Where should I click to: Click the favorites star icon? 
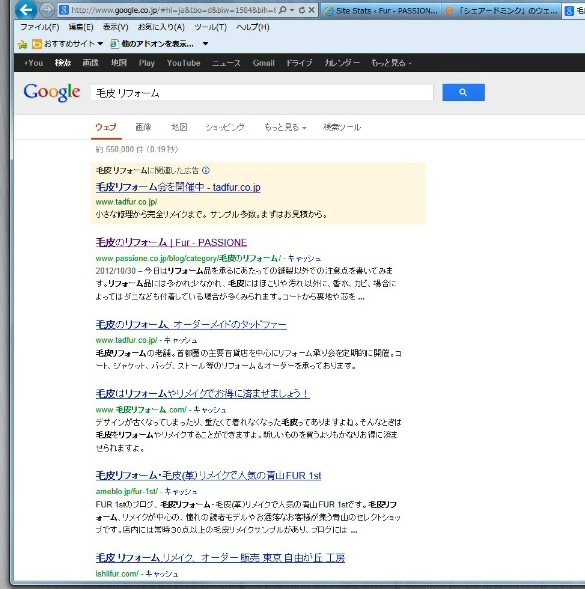coord(23,44)
